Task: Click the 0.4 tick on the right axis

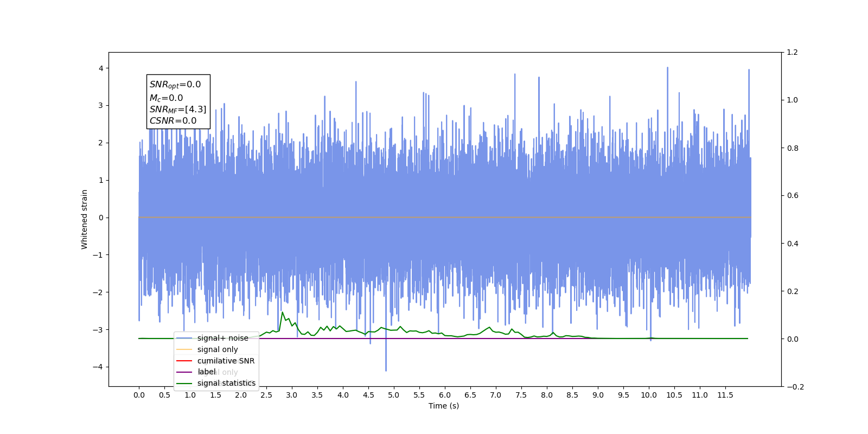Action: click(x=793, y=244)
